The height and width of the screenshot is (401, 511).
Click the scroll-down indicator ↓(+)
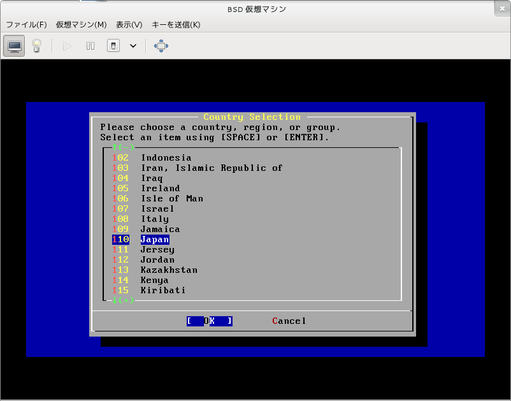pyautogui.click(x=123, y=300)
